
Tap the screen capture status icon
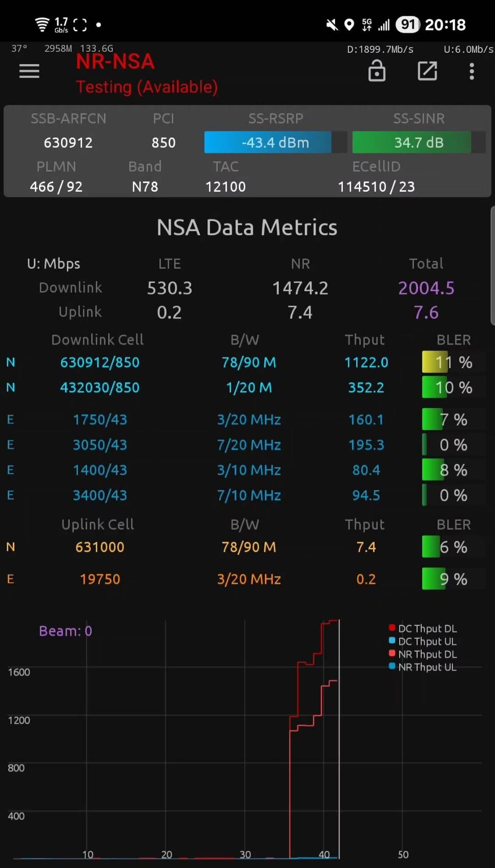pyautogui.click(x=80, y=25)
